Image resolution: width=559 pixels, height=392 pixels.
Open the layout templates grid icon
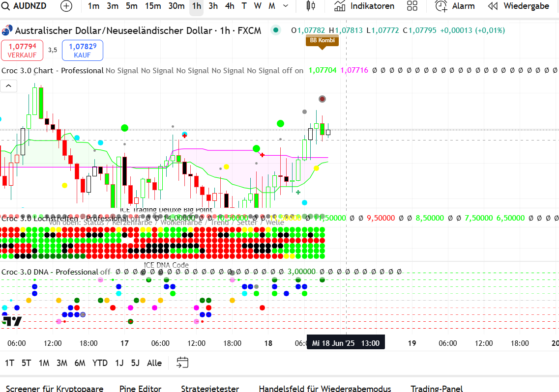pos(412,6)
